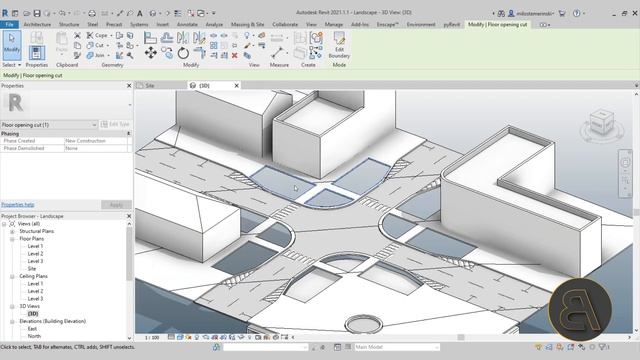Collapse the Views (all) tree node

click(4, 224)
